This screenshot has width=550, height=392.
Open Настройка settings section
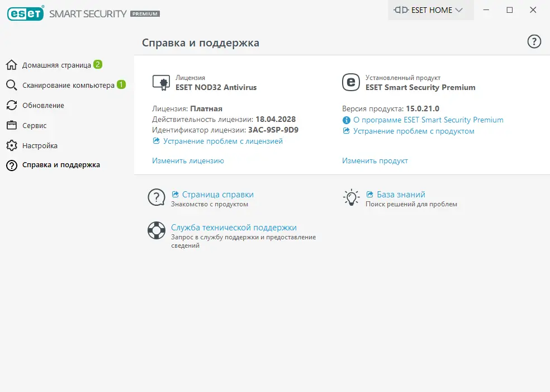[x=40, y=145]
